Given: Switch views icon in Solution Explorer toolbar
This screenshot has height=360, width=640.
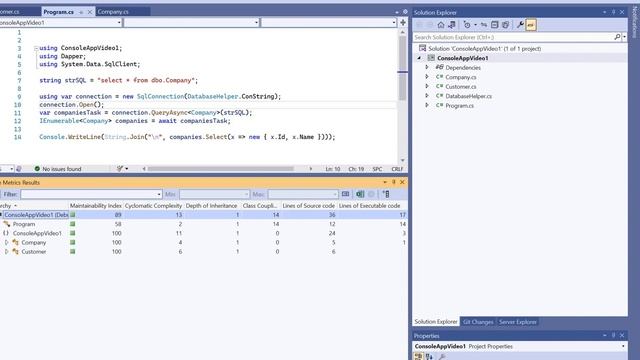Looking at the screenshot, I should coord(451,25).
